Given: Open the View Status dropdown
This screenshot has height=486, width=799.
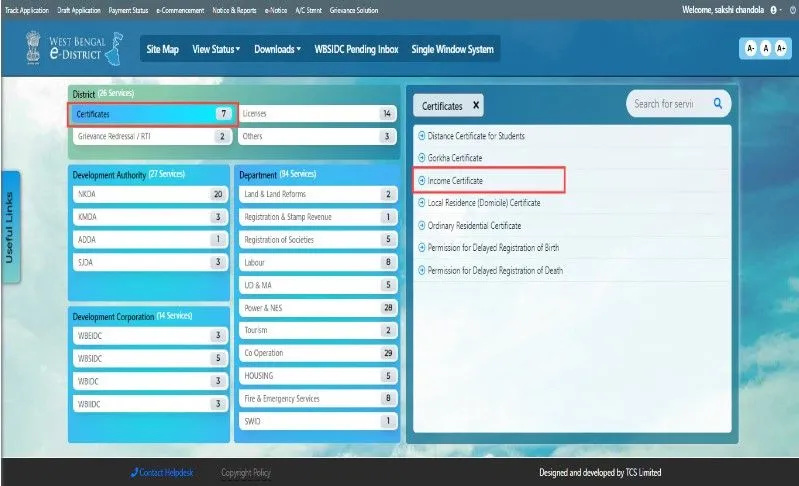Looking at the screenshot, I should (216, 49).
